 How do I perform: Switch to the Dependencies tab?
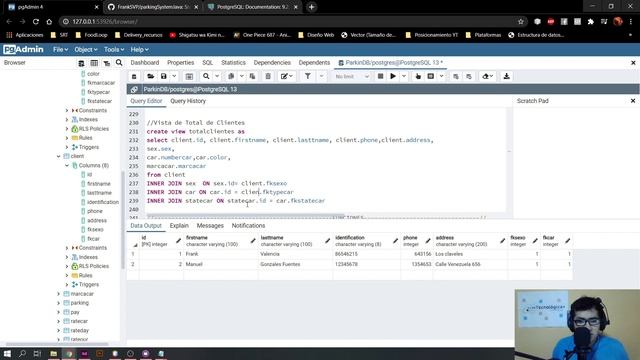pyautogui.click(x=272, y=62)
